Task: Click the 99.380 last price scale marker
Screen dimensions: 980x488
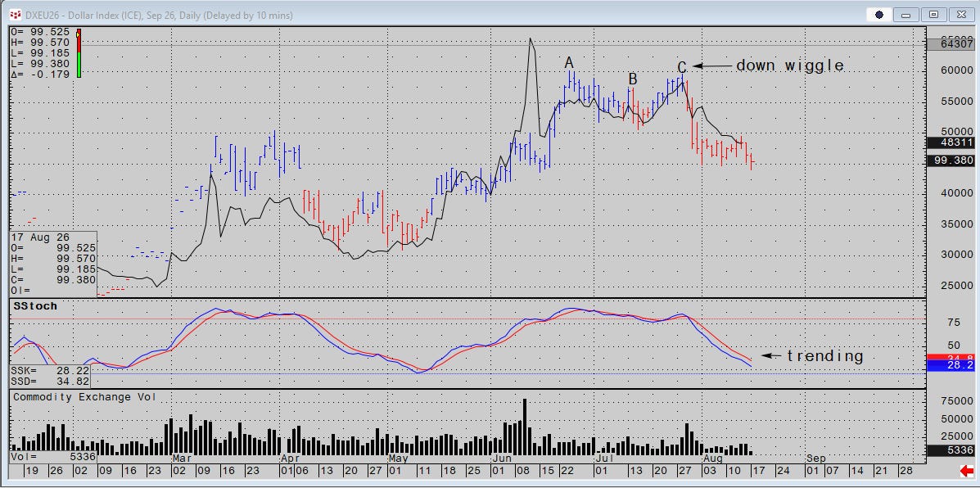Action: click(x=951, y=160)
